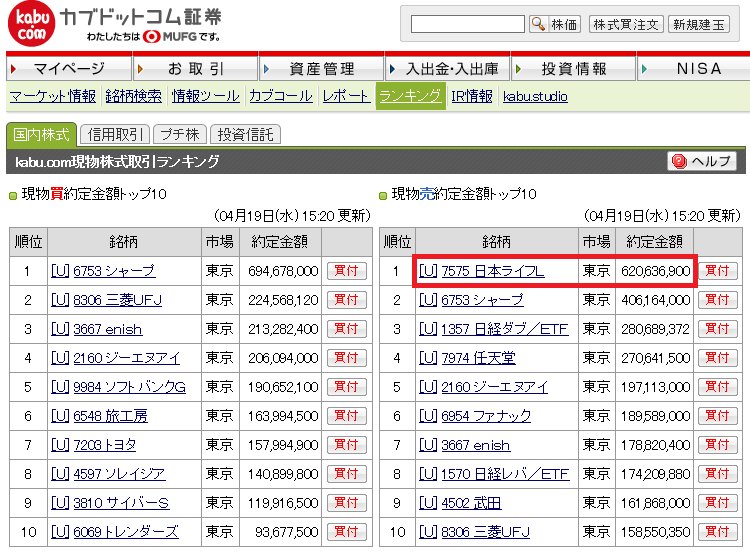Open 6954 ファナック stock link
750x554 pixels.
[485, 416]
